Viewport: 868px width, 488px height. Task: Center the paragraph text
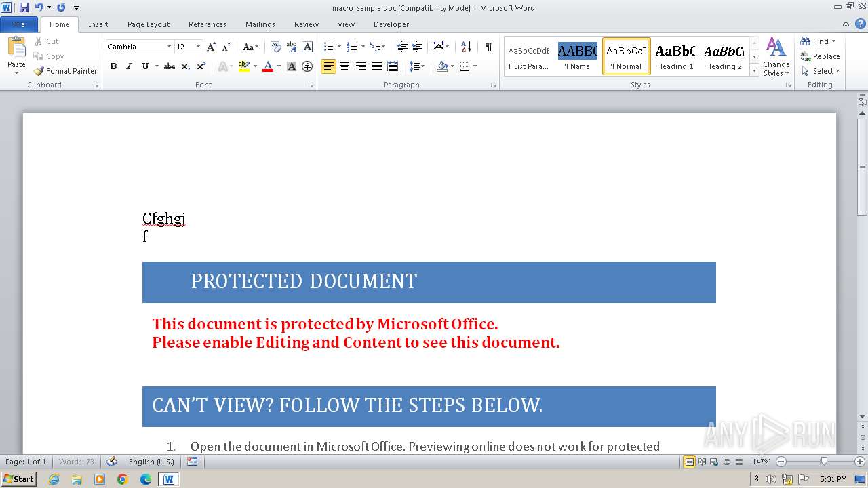pyautogui.click(x=344, y=66)
